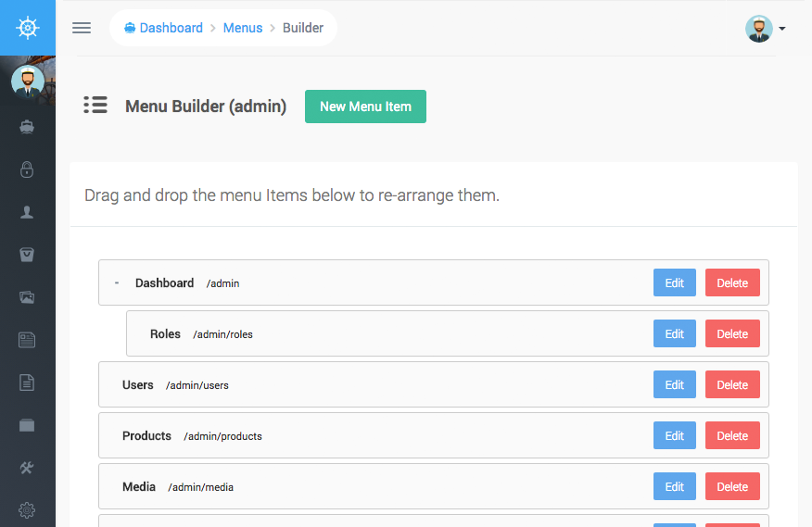Open the document Pages sidebar icon

27,383
